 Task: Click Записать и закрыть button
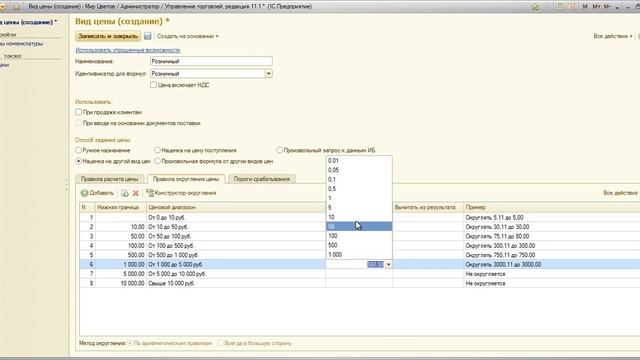[x=108, y=36]
